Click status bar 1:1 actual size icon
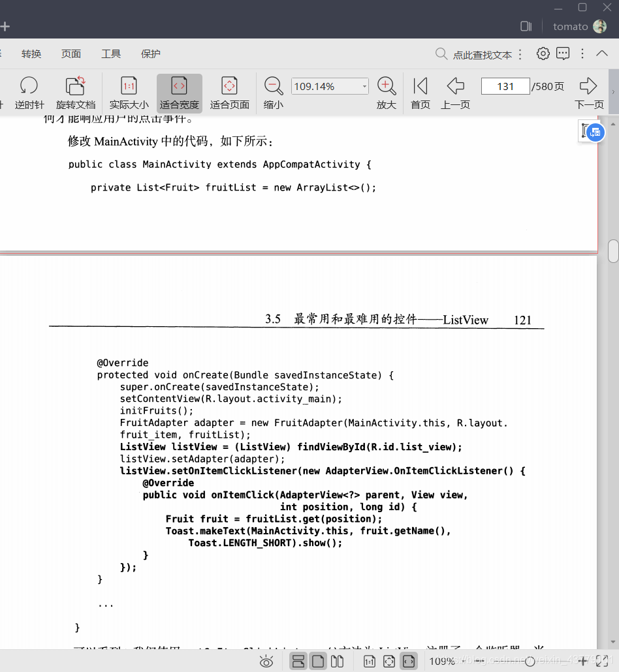Viewport: 619px width, 672px height. pyautogui.click(x=370, y=662)
